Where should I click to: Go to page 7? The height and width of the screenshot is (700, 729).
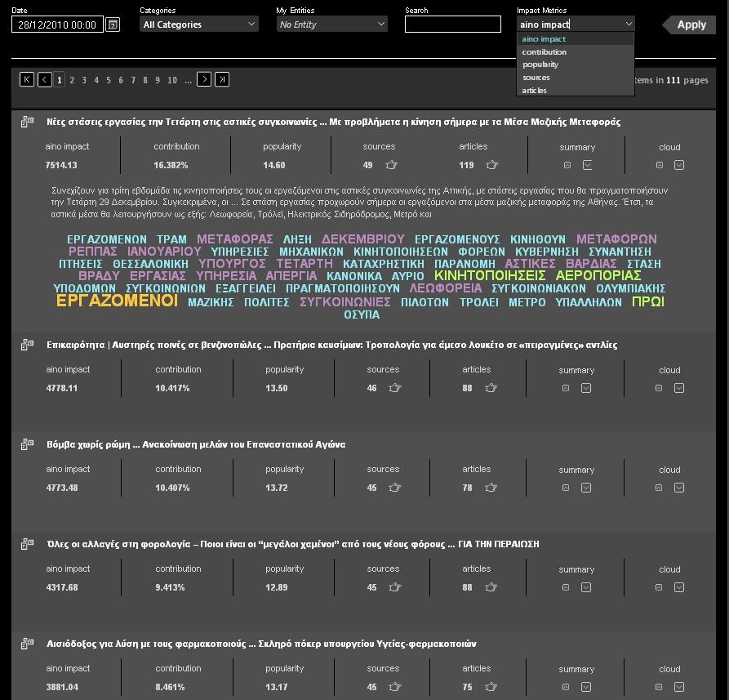coord(133,80)
